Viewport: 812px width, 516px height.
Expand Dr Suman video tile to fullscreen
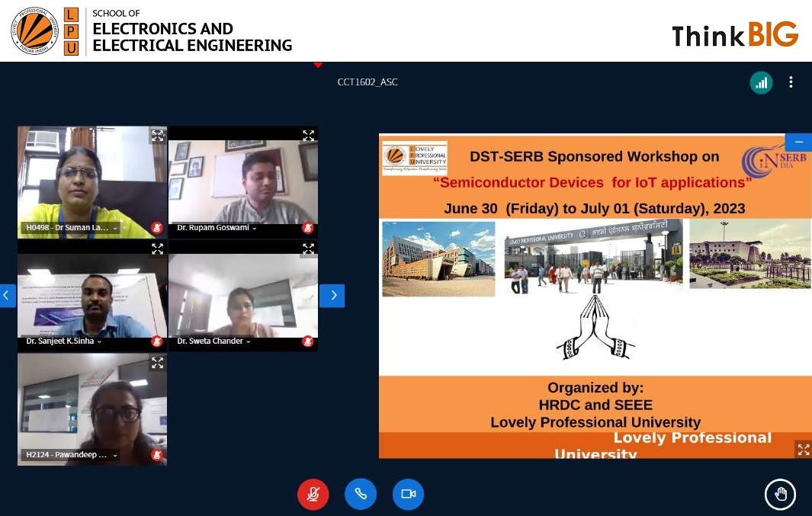click(x=157, y=136)
